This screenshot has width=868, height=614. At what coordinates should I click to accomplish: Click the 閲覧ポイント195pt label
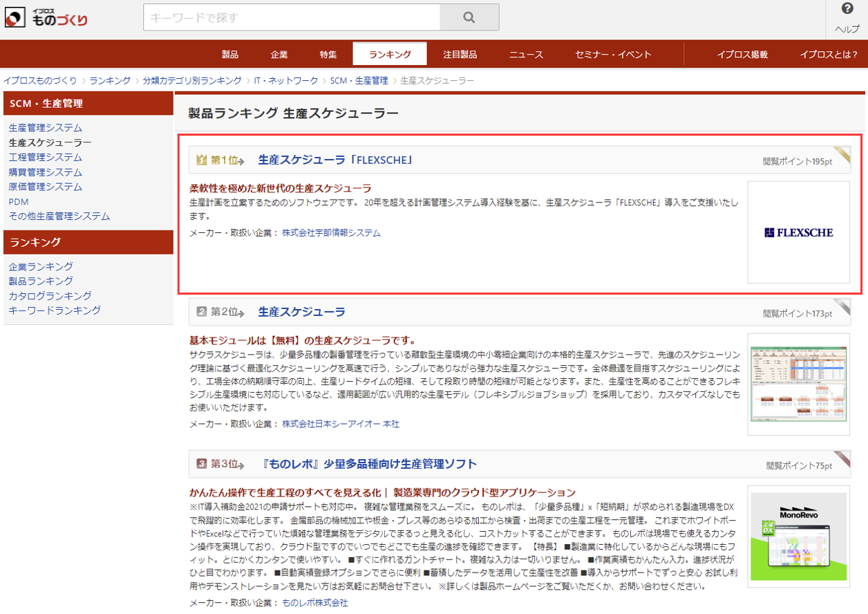pyautogui.click(x=798, y=162)
